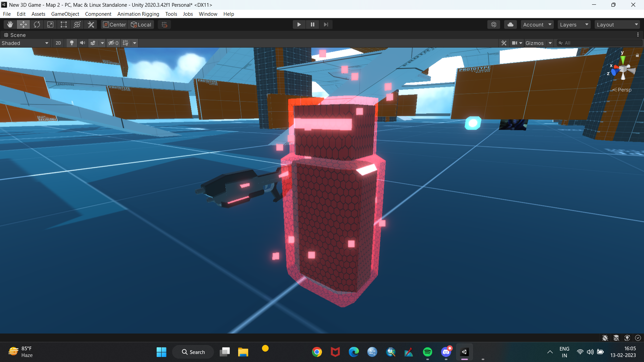The image size is (644, 362).
Task: Mute scene audio toggle
Action: 82,43
